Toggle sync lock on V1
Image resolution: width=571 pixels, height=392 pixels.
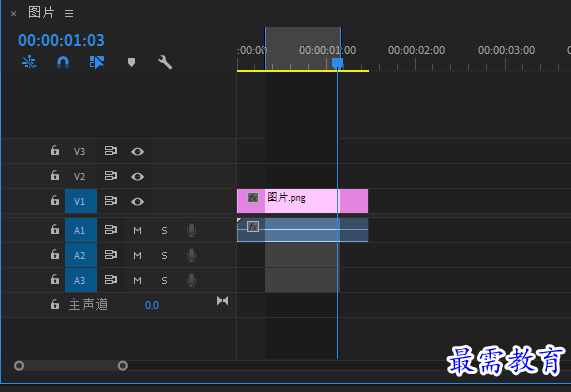pyautogui.click(x=111, y=200)
